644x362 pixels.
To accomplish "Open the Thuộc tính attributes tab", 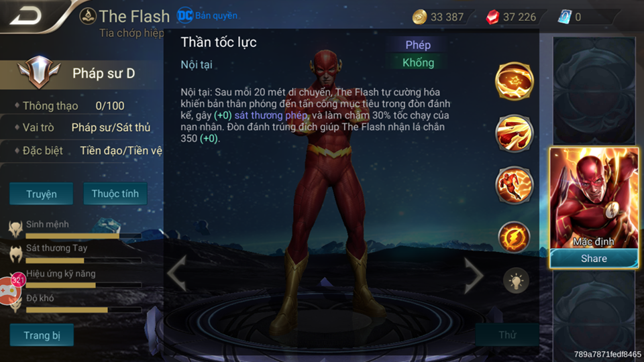I will click(x=115, y=194).
